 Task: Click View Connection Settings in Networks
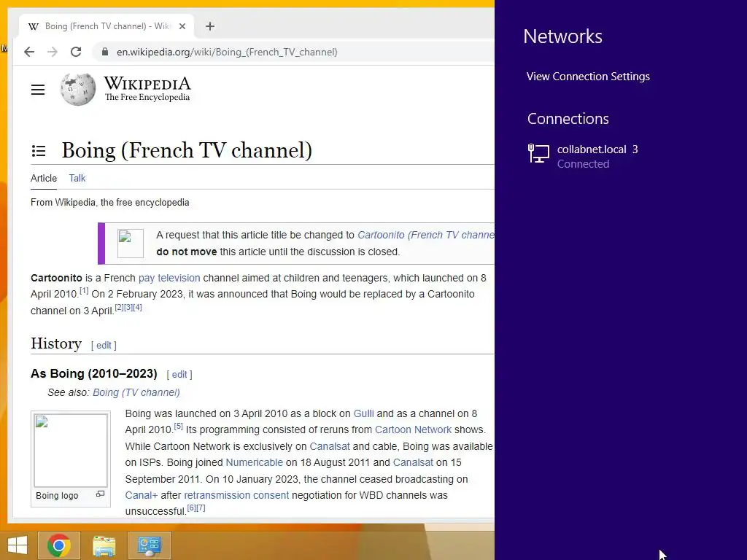pyautogui.click(x=588, y=76)
